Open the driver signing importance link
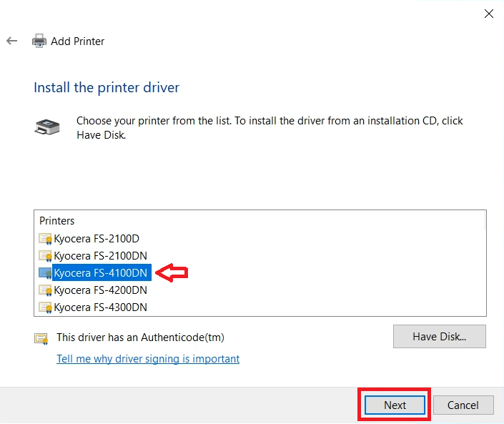The height and width of the screenshot is (424, 504). [x=148, y=359]
